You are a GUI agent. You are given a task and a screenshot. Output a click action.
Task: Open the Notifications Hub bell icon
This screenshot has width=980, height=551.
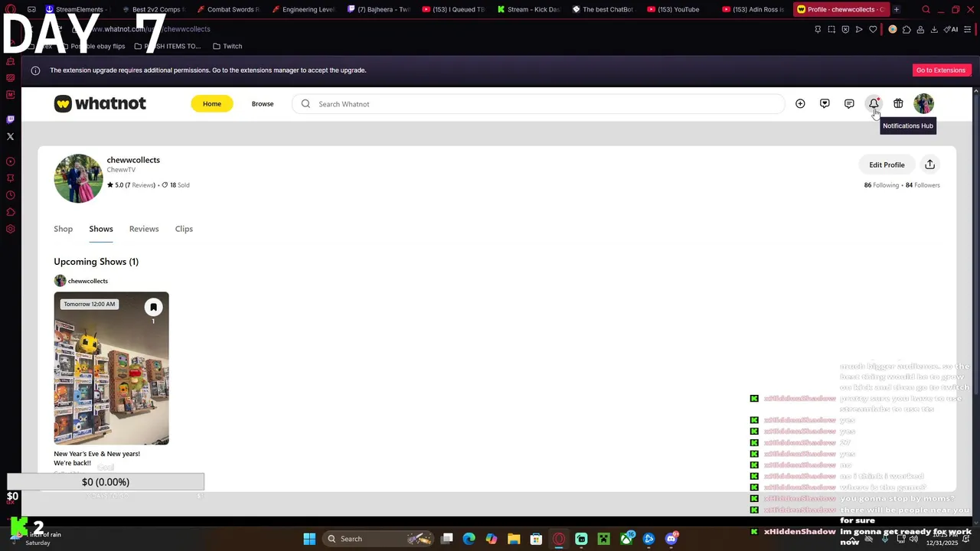pyautogui.click(x=874, y=103)
